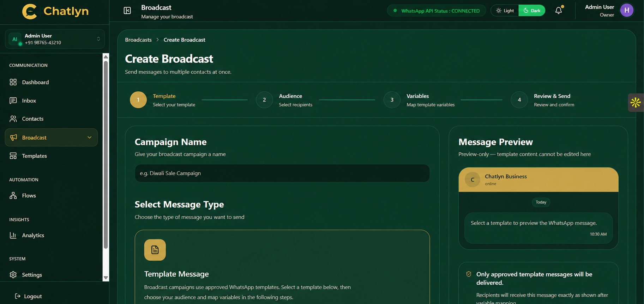Viewport: 644px width, 304px height.
Task: Expand the Admin User account switcher
Action: click(98, 39)
